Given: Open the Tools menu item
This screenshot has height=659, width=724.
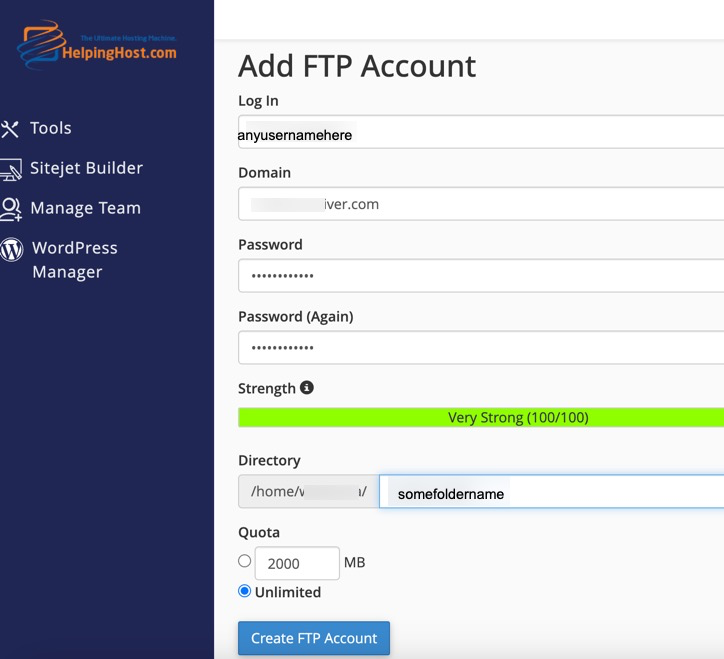Looking at the screenshot, I should click(51, 128).
